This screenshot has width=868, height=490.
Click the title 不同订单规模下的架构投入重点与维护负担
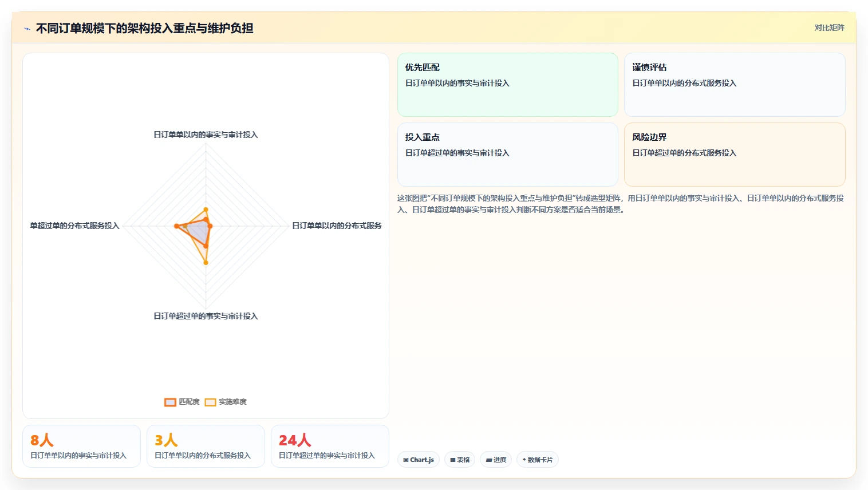145,28
